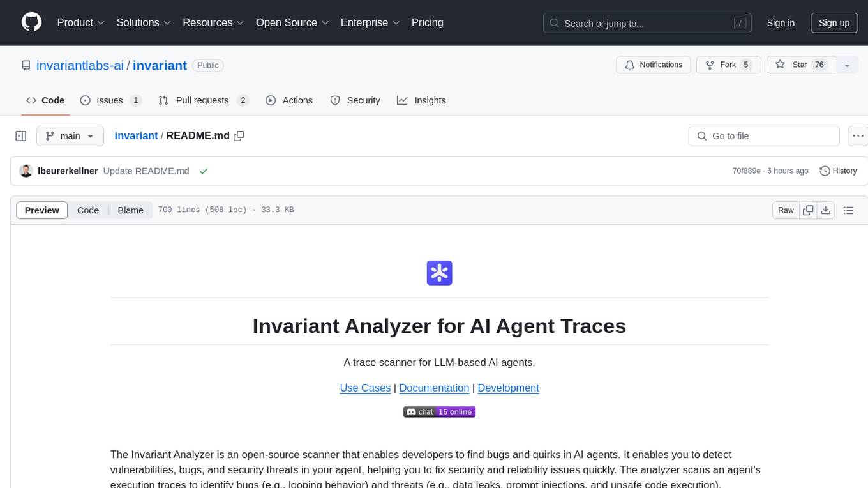Open the GitHub home logo
This screenshot has height=488, width=868.
(x=31, y=22)
